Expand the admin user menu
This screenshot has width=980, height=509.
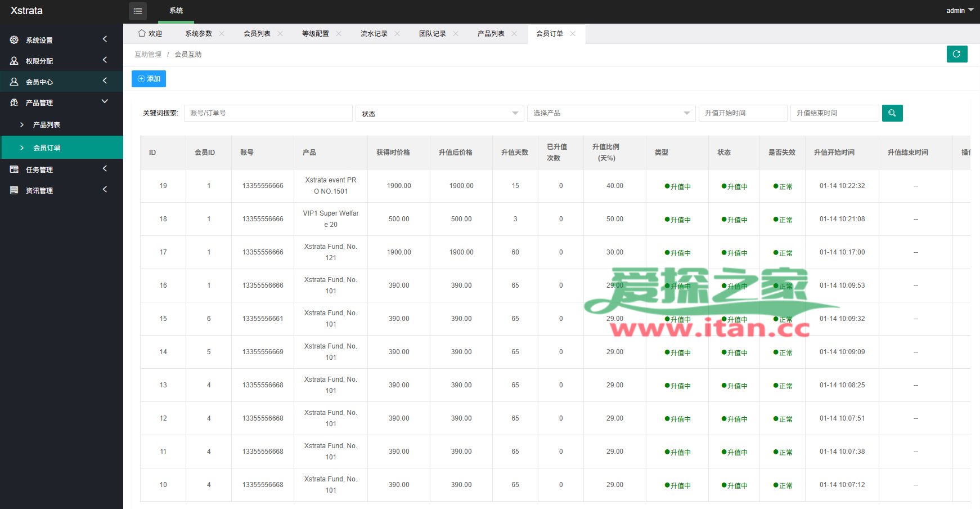point(959,11)
